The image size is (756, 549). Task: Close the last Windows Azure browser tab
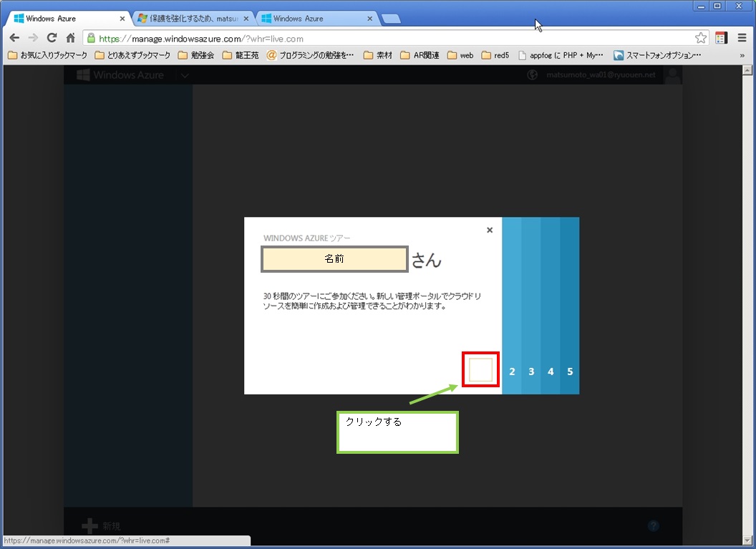(x=370, y=19)
